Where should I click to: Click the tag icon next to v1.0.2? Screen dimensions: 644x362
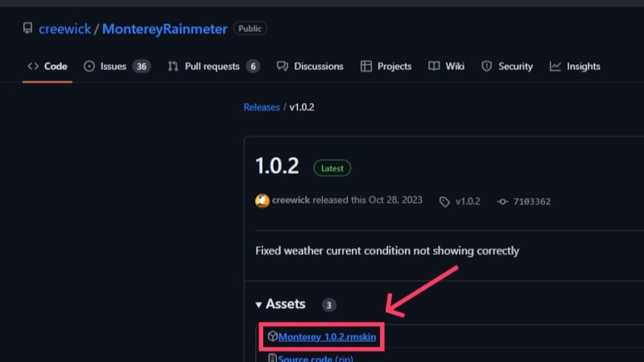[x=444, y=202]
